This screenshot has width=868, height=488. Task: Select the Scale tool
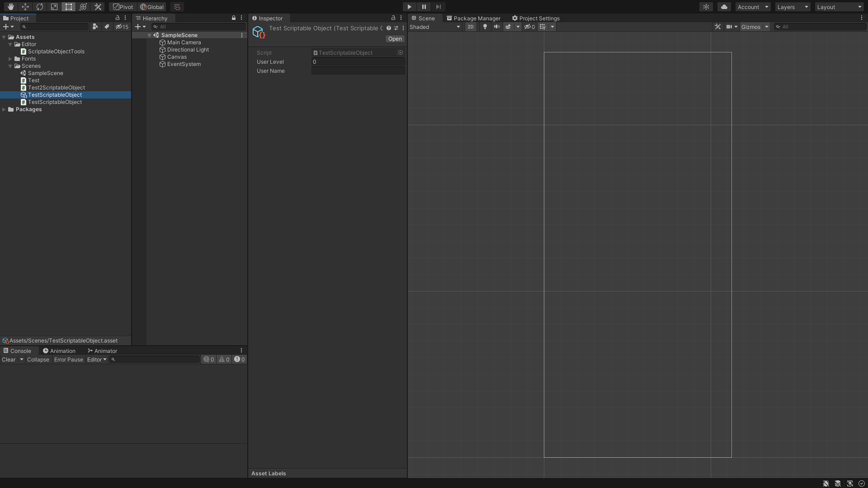tap(54, 7)
